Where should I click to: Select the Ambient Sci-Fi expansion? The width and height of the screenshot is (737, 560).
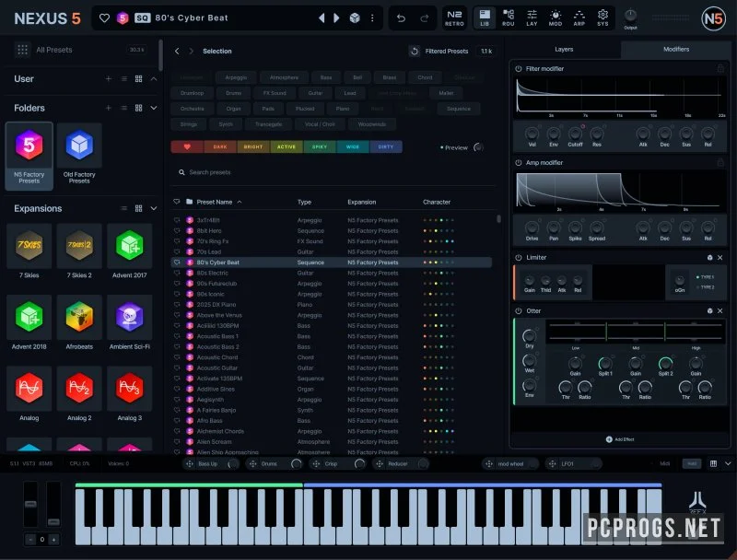[x=129, y=324]
